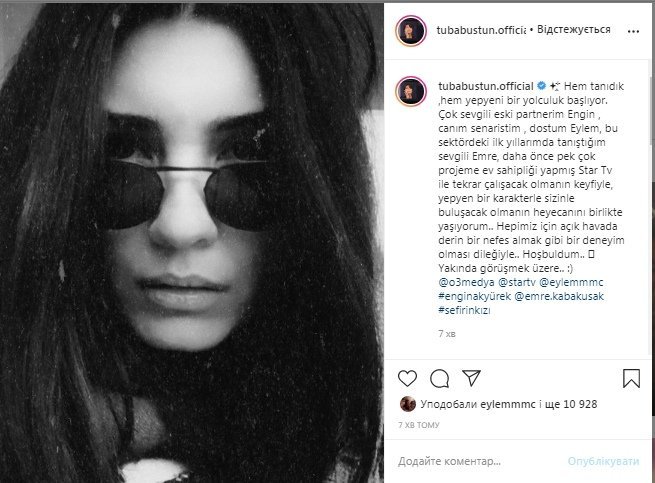The image size is (655, 483).
Task: Open three-dot more options menu
Action: tap(633, 31)
